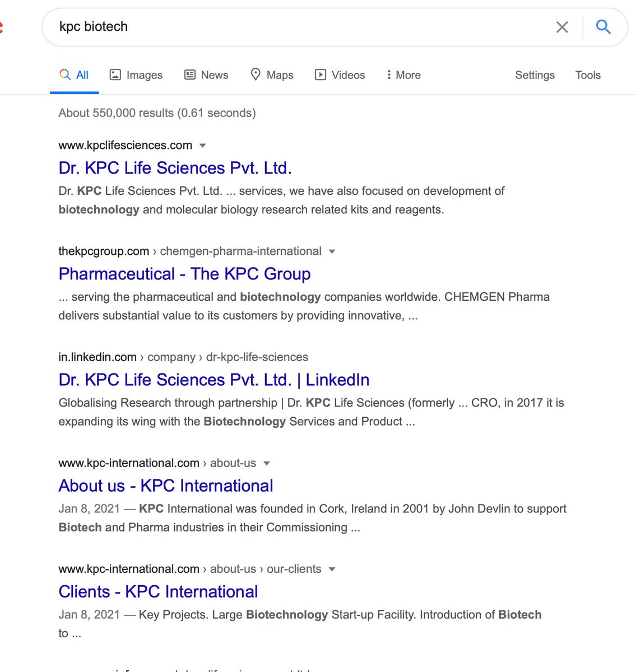Open 'Clients - KPC International' result
Image resolution: width=636 pixels, height=672 pixels.
point(158,591)
